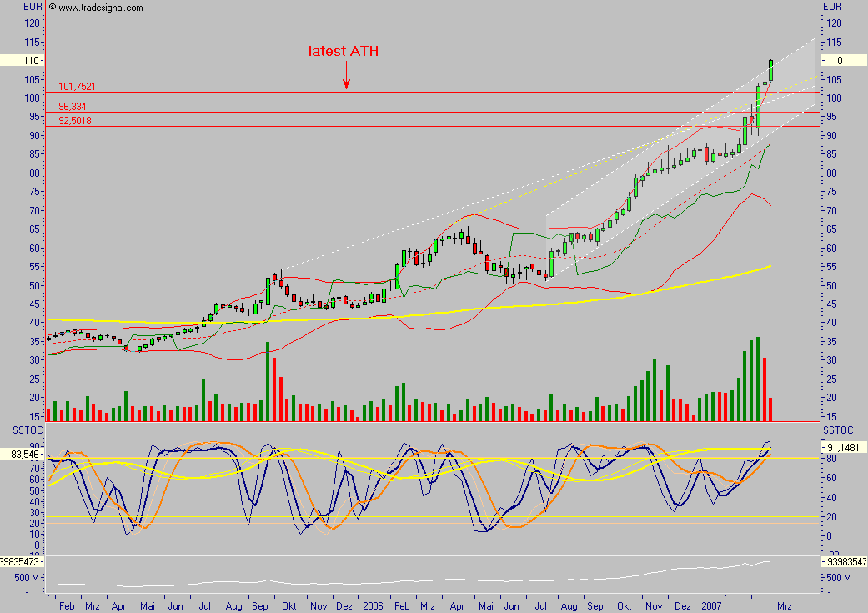Click the EUR currency label on right axis
This screenshot has width=868, height=613.
(x=833, y=7)
